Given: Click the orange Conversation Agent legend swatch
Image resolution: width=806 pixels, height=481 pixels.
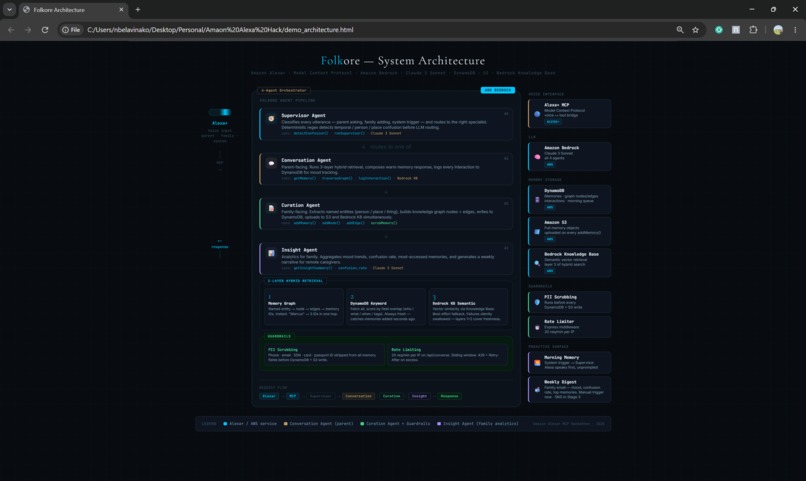Looking at the screenshot, I should pyautogui.click(x=286, y=424).
